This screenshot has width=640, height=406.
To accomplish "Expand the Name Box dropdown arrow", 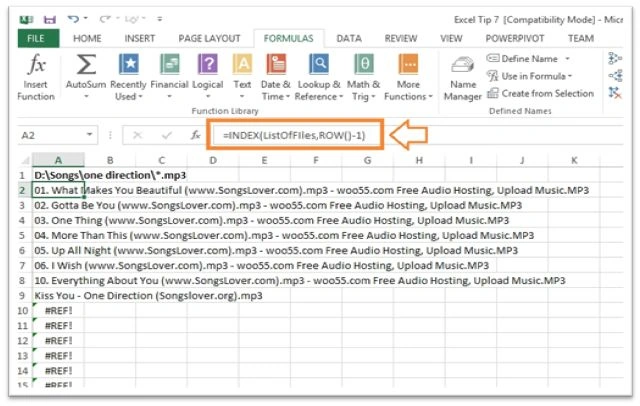I will tap(89, 135).
